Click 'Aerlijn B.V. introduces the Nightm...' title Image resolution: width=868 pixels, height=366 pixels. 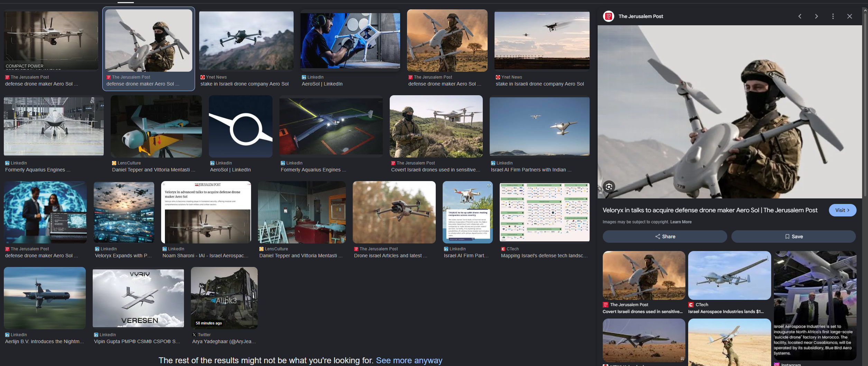[45, 342]
